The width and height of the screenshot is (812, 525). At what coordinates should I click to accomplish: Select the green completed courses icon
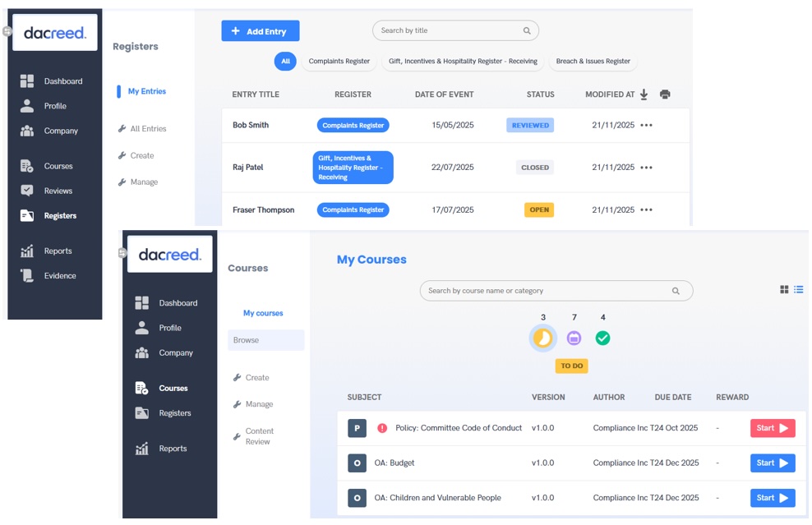602,338
